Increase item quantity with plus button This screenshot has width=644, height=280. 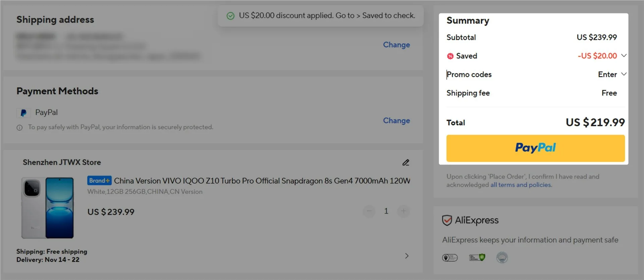[403, 211]
